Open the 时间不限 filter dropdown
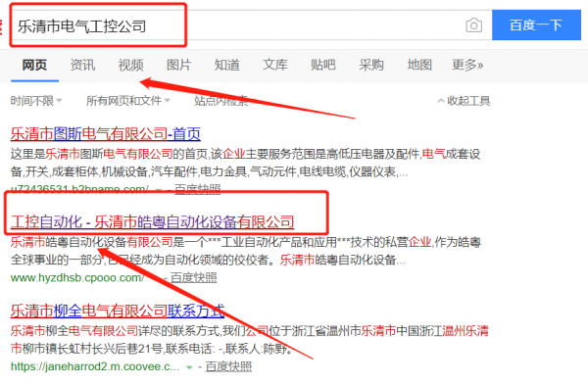The width and height of the screenshot is (588, 384). tap(36, 101)
